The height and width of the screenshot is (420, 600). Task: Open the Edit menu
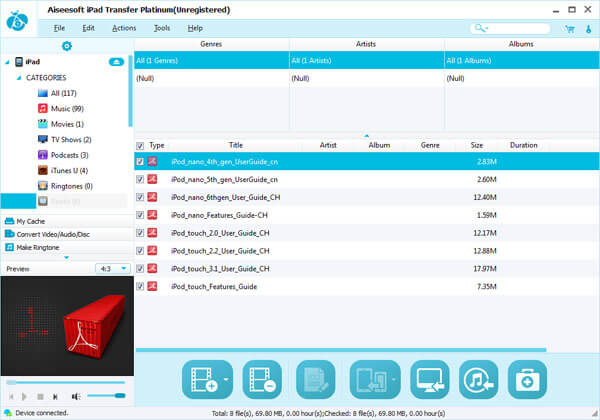tap(88, 28)
